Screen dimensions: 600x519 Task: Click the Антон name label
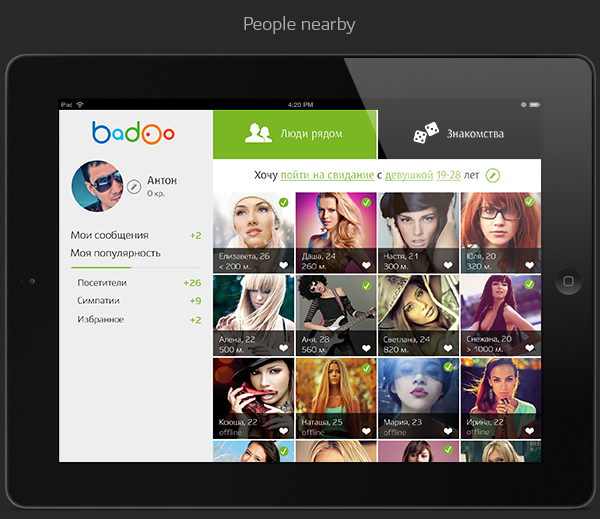162,180
